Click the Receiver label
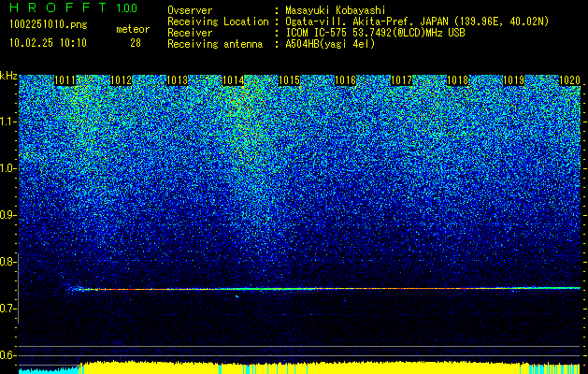Image resolution: width=588 pixels, height=374 pixels. [190, 33]
